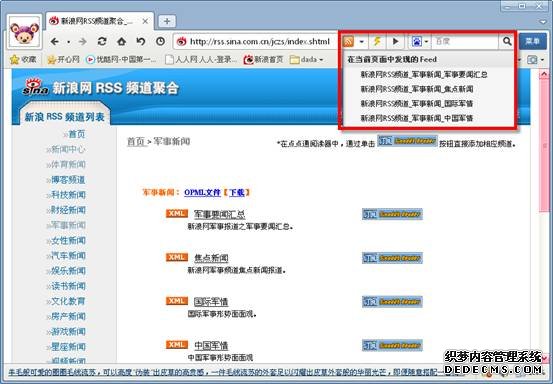Open 体育新闻 in the sidebar
Image resolution: width=553 pixels, height=384 pixels.
click(68, 164)
